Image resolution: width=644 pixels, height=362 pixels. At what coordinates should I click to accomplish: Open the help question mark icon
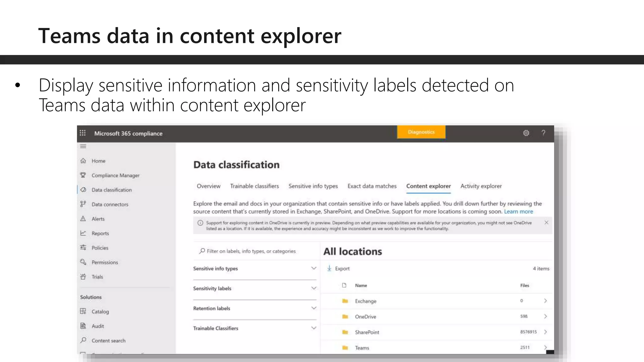coord(543,133)
